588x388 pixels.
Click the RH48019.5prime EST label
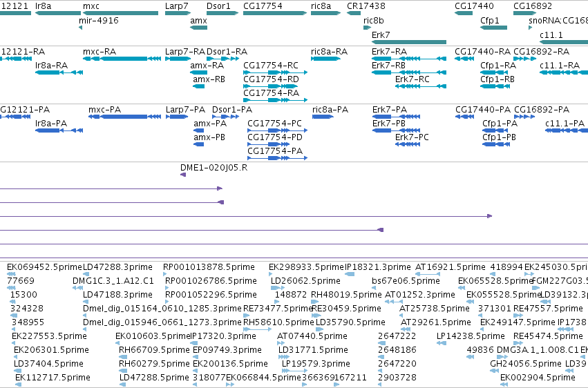[x=346, y=294]
